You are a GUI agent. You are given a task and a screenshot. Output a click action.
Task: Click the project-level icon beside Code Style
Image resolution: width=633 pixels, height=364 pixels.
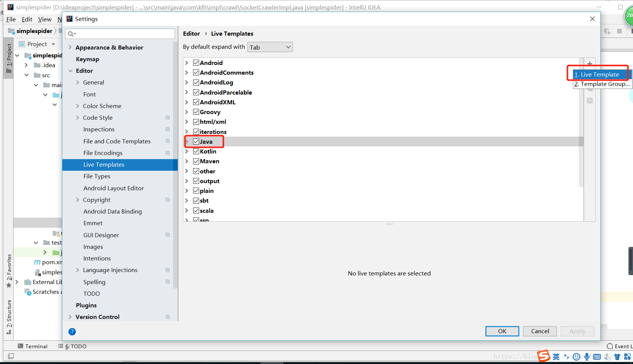[x=168, y=118]
